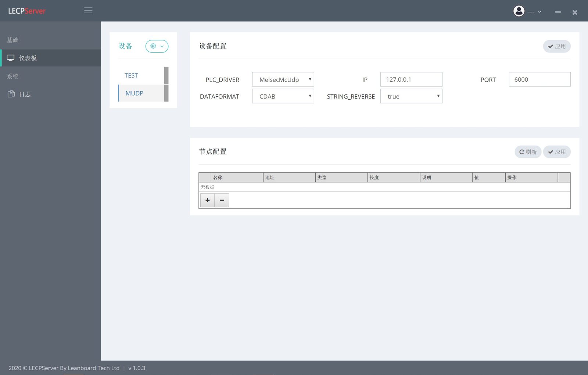Viewport: 588px width, 375px height.
Task: Apply the 设备配置 device configuration
Action: click(557, 46)
